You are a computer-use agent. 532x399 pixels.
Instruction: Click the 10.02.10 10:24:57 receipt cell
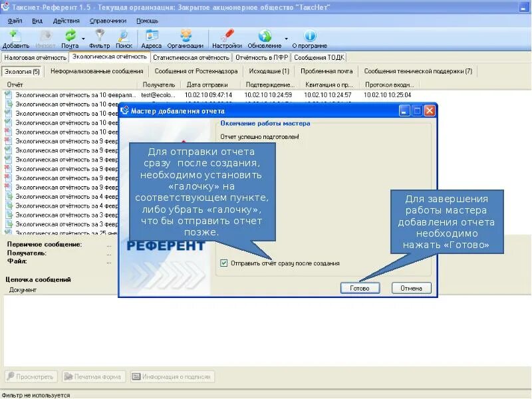328,95
